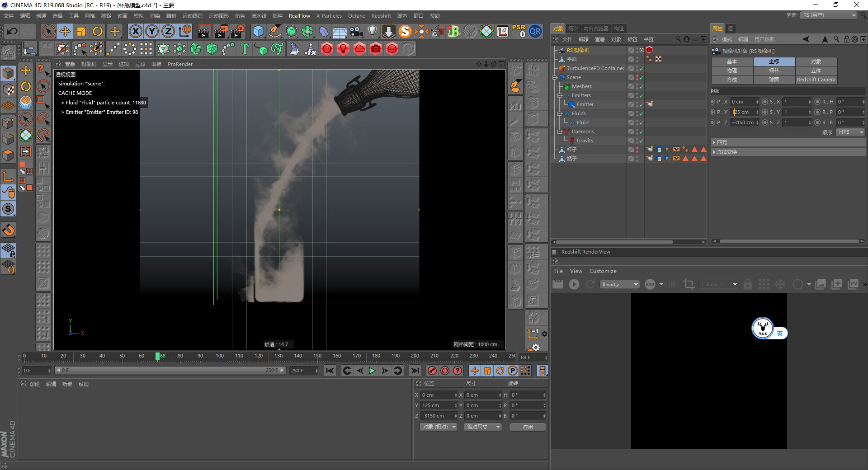Viewport: 868px width, 470px height.
Task: Toggle the X axis lock icon
Action: 135,31
